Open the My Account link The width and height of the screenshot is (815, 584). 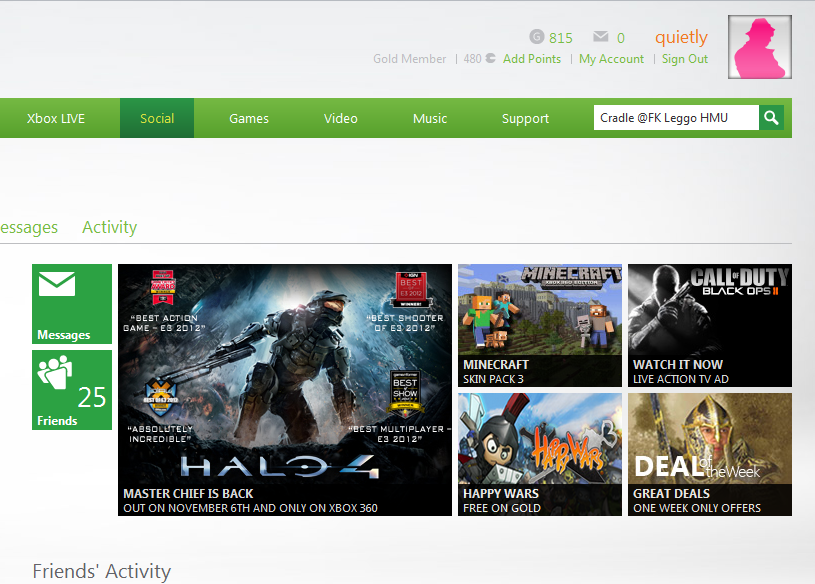point(611,59)
